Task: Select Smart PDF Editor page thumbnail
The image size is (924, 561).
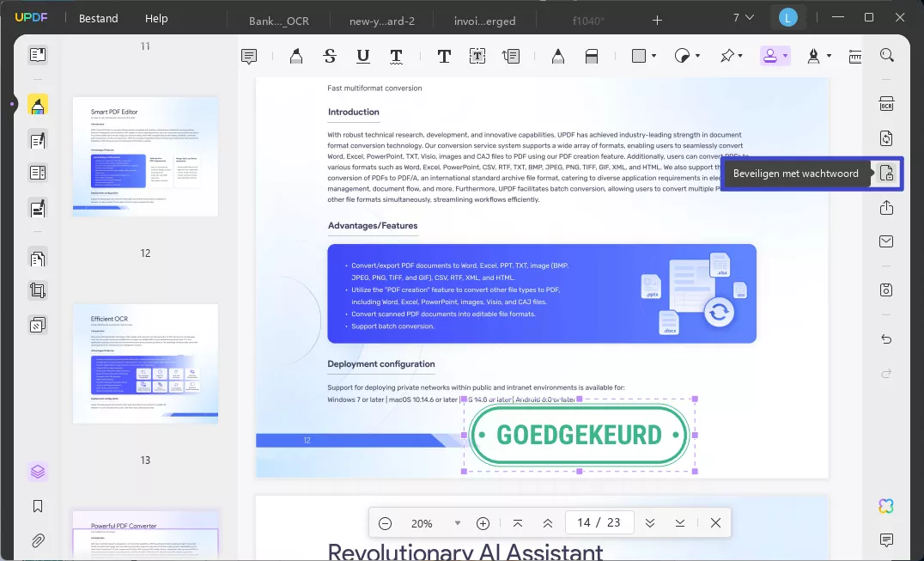Action: click(x=145, y=156)
